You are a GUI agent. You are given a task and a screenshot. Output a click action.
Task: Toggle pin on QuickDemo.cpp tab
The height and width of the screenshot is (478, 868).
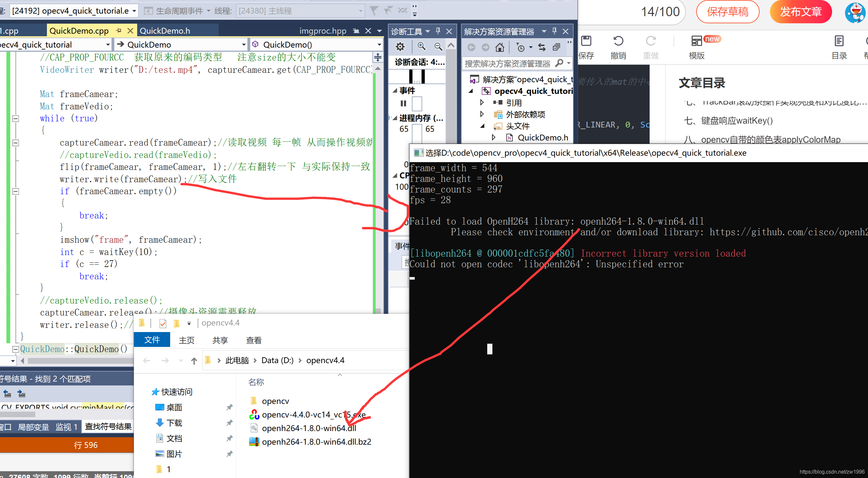(x=119, y=31)
